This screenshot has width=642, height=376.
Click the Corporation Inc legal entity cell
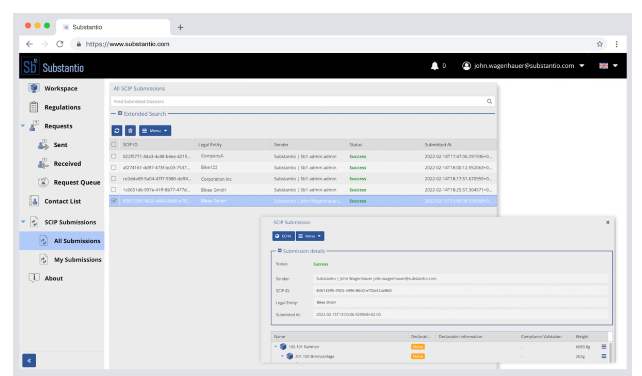[x=216, y=179]
